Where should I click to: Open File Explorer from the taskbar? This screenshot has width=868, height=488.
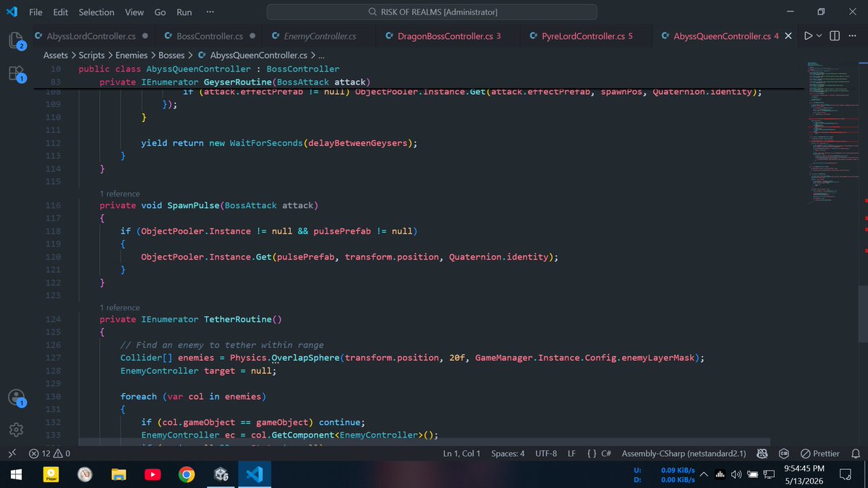point(119,474)
